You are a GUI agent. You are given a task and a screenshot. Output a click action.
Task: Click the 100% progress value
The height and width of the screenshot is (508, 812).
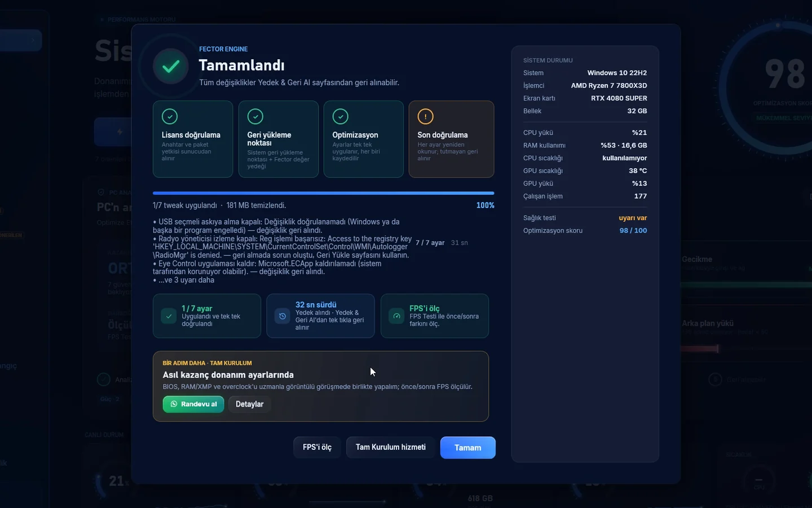click(x=486, y=205)
